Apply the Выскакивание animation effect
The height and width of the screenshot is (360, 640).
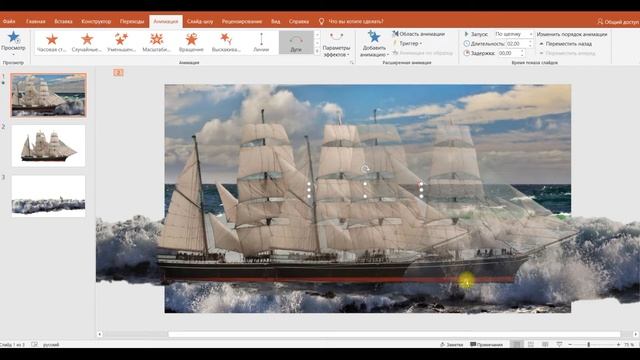tap(226, 42)
